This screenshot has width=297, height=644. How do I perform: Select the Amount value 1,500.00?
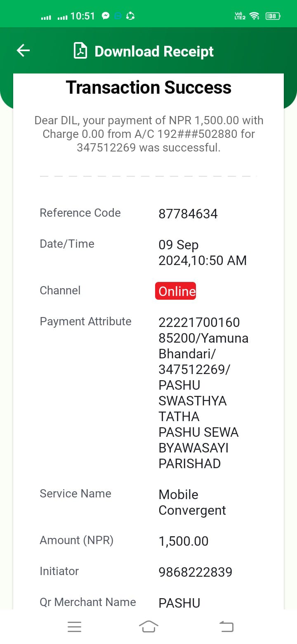(x=184, y=541)
